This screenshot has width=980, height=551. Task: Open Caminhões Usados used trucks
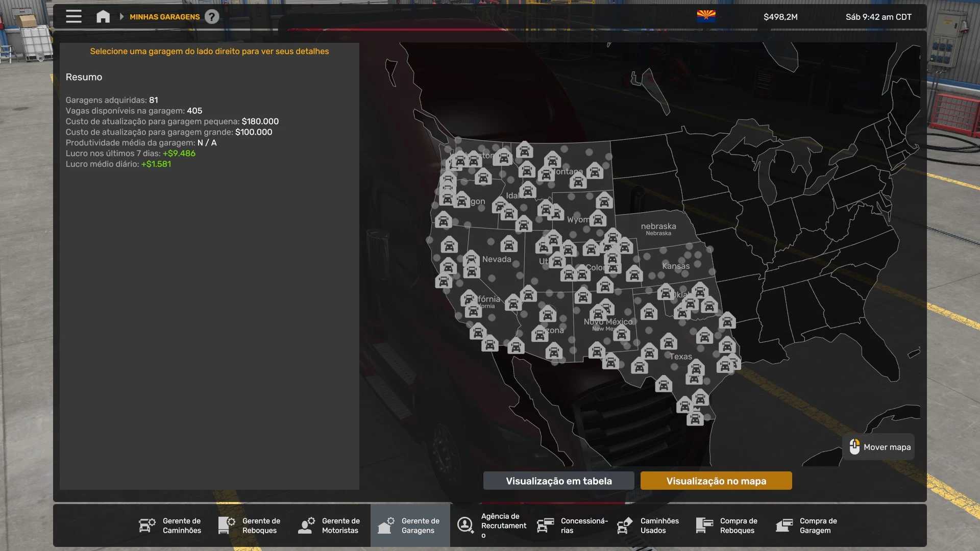pos(648,525)
